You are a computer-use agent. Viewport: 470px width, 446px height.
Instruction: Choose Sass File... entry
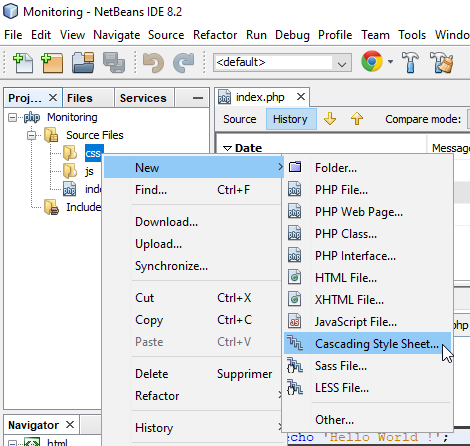[367, 365]
